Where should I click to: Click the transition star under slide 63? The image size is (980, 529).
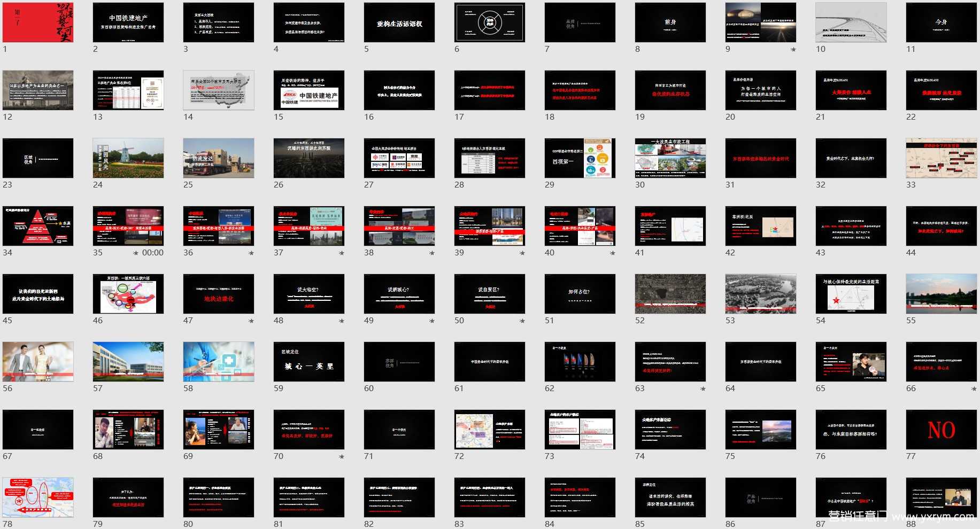703,388
